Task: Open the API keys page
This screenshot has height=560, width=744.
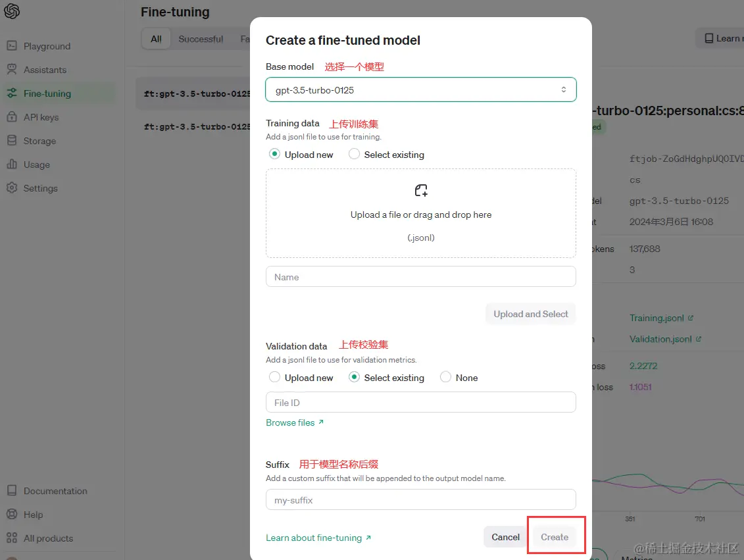Action: [40, 116]
